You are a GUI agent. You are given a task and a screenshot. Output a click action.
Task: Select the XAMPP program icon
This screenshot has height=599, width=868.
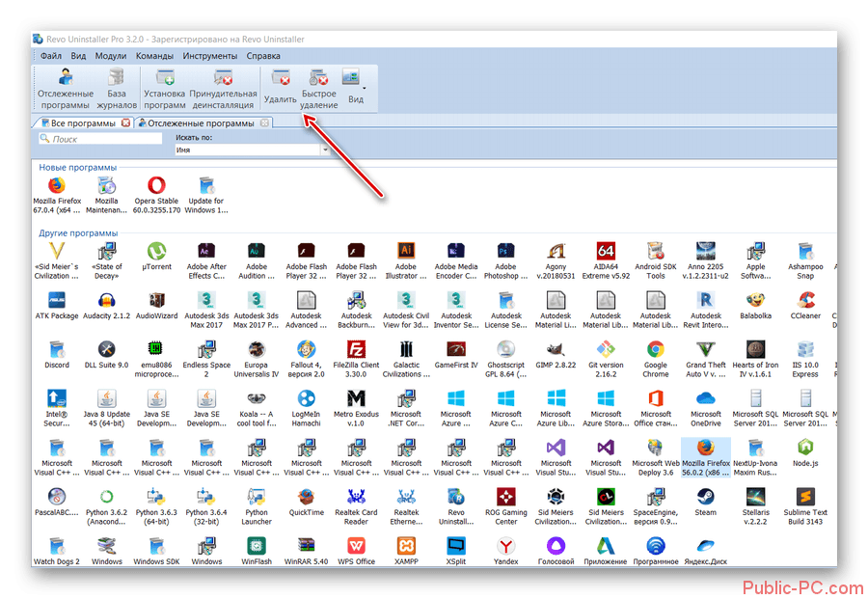(406, 551)
